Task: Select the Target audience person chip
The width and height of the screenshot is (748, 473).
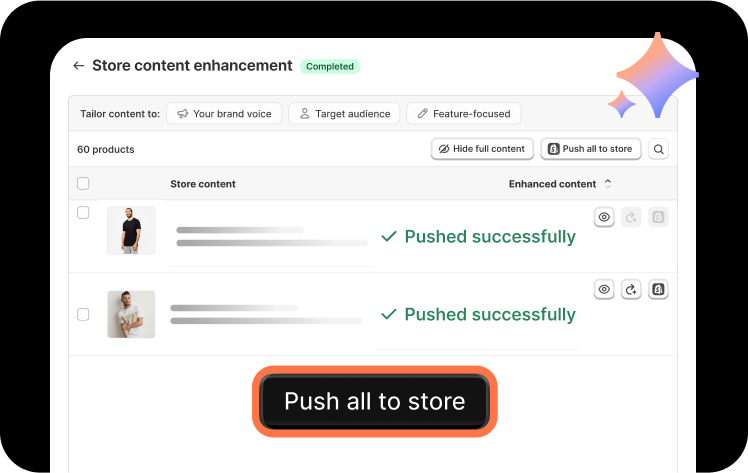Action: coord(344,114)
